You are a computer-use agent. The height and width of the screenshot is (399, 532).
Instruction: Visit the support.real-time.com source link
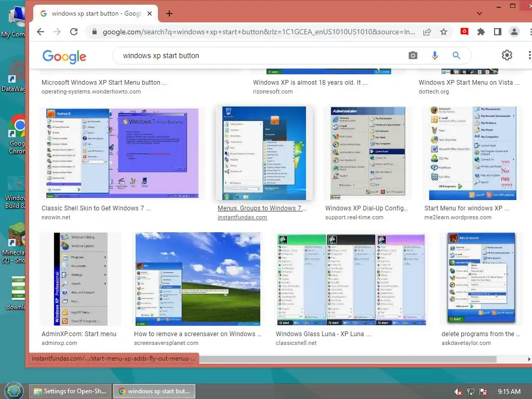(354, 217)
